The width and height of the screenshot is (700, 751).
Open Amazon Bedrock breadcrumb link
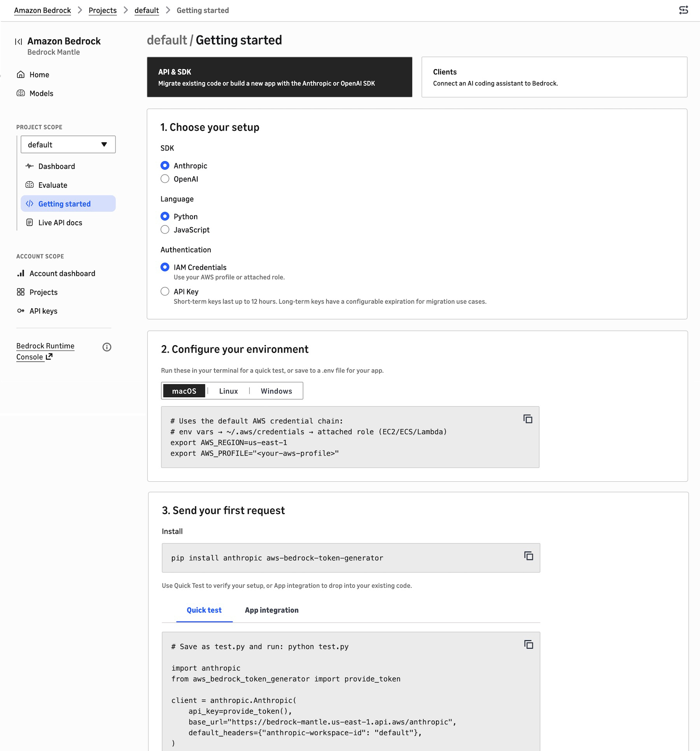coord(43,10)
